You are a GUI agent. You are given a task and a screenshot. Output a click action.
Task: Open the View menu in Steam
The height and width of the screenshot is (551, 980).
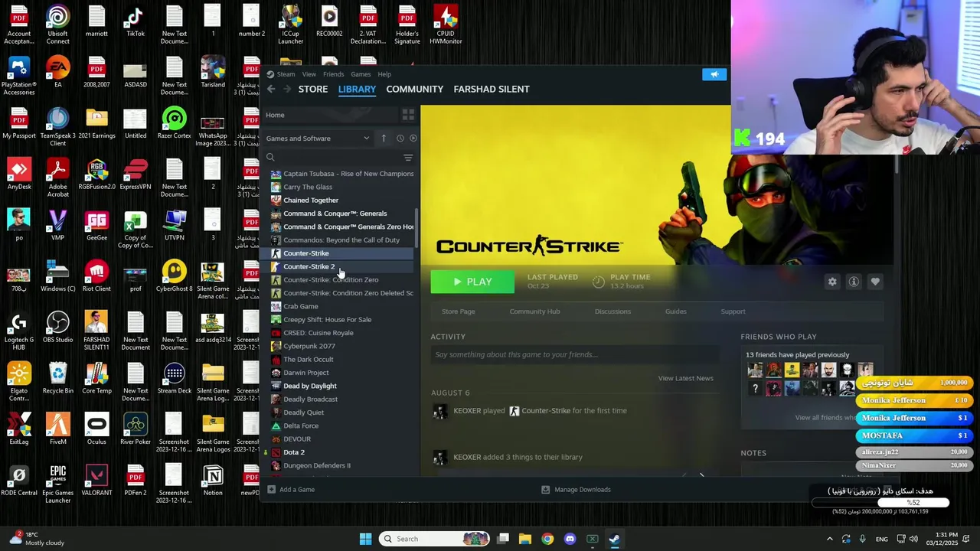tap(309, 74)
